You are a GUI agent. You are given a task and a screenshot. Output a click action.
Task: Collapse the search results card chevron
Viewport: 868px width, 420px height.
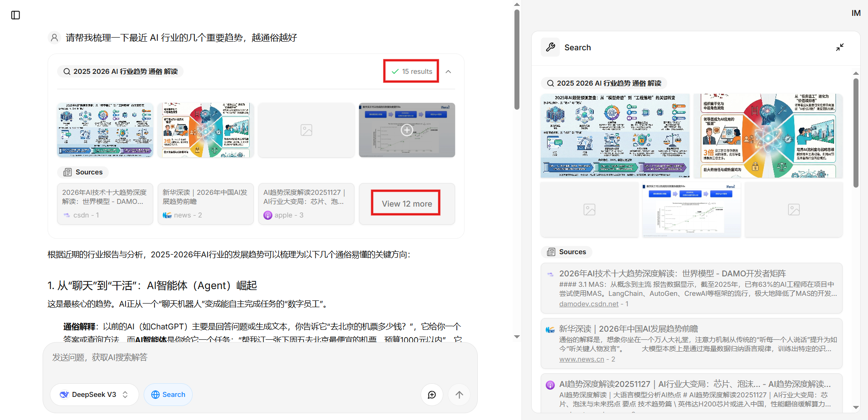pos(448,72)
